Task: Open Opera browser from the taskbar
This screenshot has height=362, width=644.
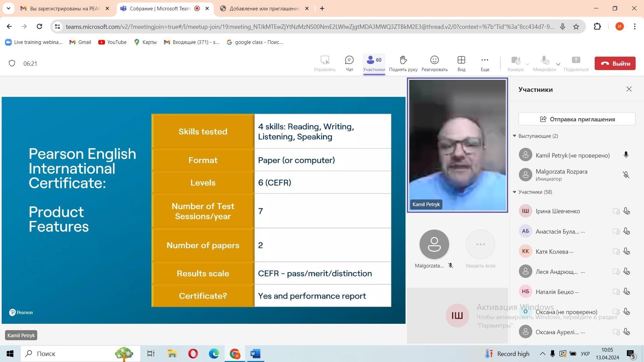Action: coord(193,354)
